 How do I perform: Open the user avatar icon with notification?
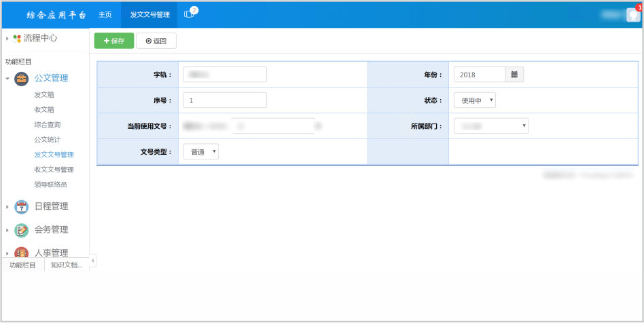click(633, 14)
